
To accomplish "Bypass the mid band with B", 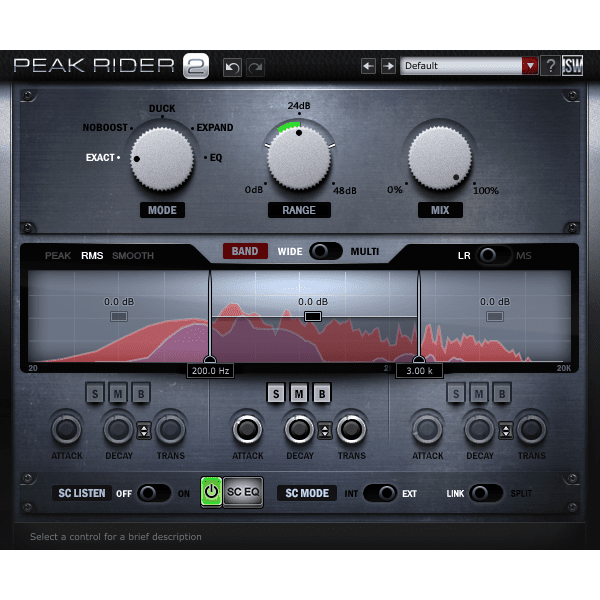I will pyautogui.click(x=322, y=393).
